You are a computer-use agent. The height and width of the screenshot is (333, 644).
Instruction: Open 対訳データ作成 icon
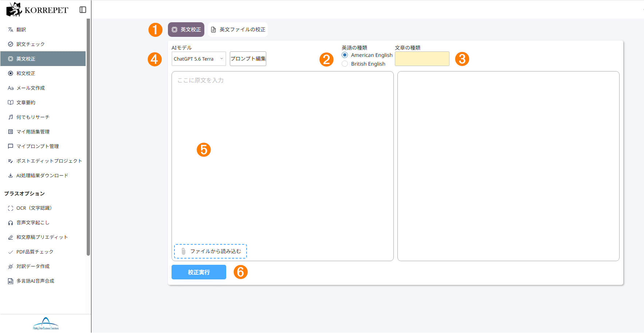(x=11, y=267)
